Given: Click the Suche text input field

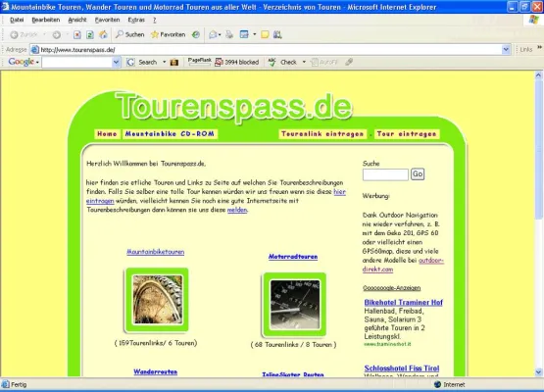Looking at the screenshot, I should [385, 174].
